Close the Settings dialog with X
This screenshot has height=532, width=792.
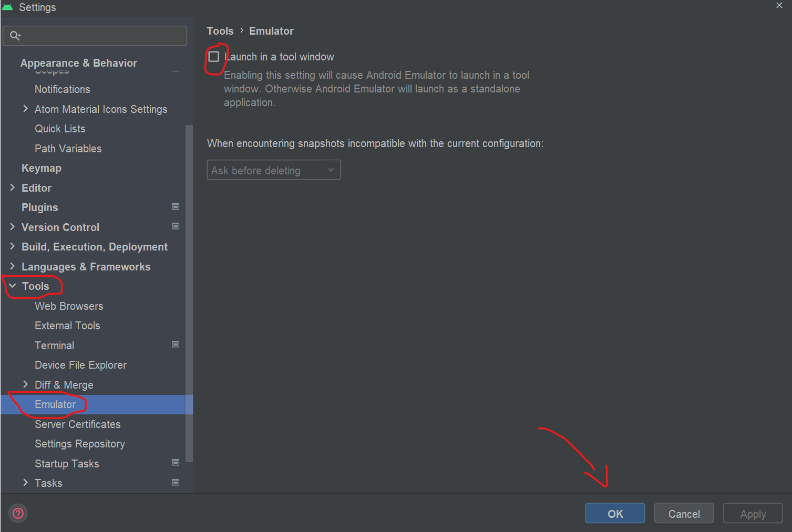click(779, 5)
